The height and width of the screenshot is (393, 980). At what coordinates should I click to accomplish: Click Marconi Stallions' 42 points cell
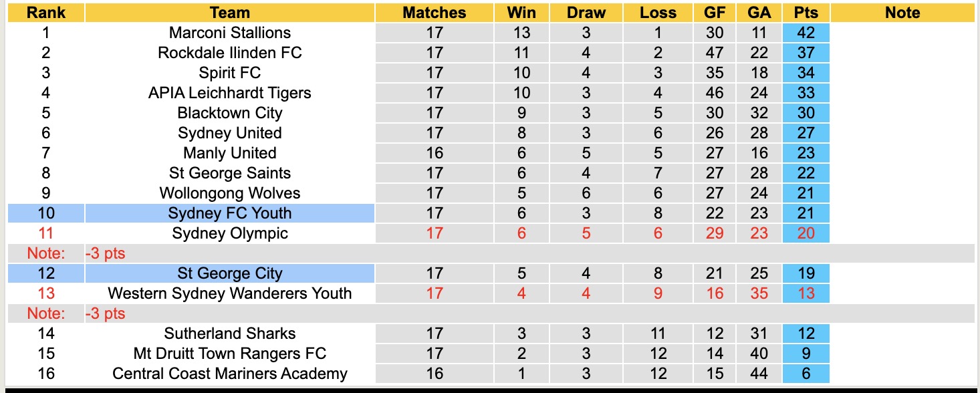click(x=806, y=33)
